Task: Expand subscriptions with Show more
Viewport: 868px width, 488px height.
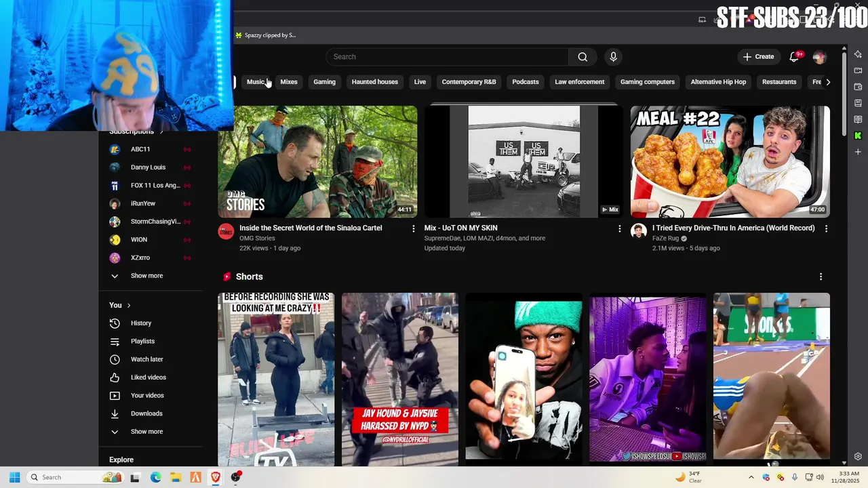Action: pos(151,276)
